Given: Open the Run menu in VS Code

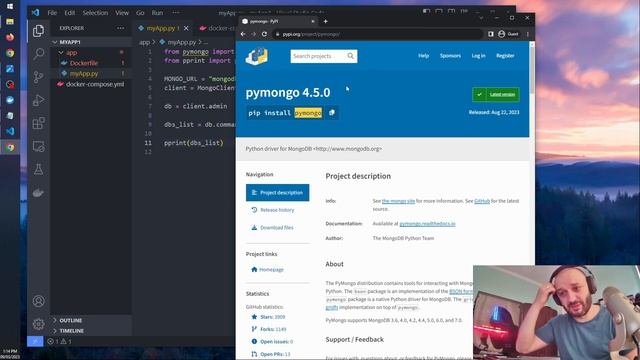Looking at the screenshot, I should point(157,13).
